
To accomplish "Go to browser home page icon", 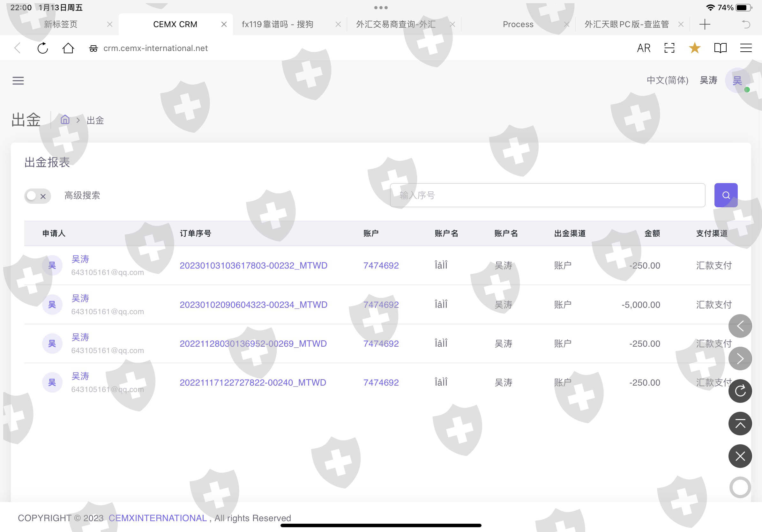I will (68, 48).
